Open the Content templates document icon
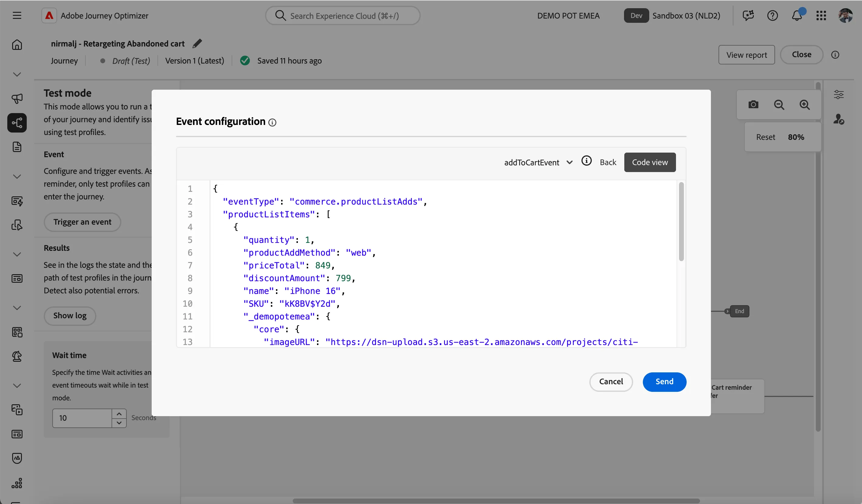The width and height of the screenshot is (862, 504). 17,147
